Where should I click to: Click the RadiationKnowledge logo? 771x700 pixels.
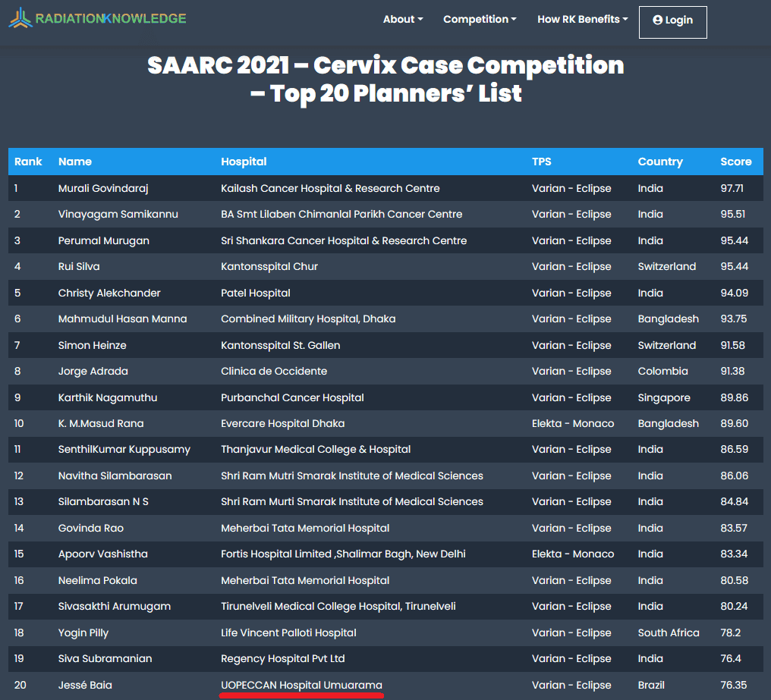coord(97,18)
